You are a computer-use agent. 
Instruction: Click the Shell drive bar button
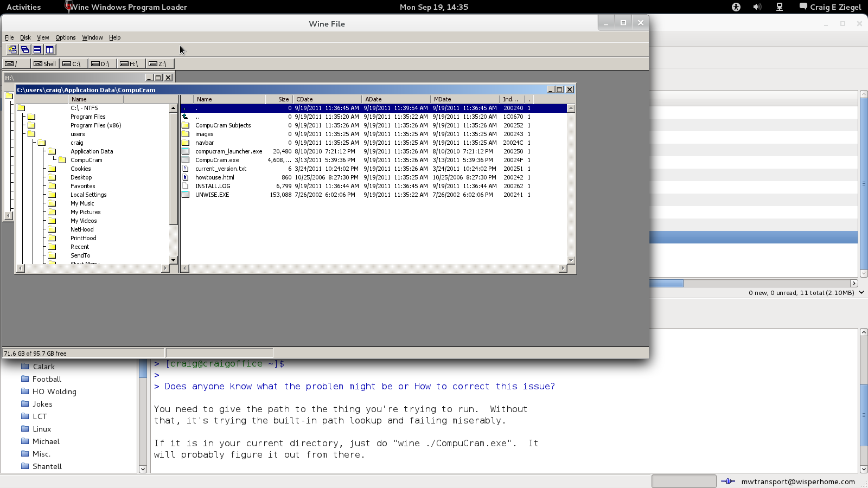pos(45,64)
